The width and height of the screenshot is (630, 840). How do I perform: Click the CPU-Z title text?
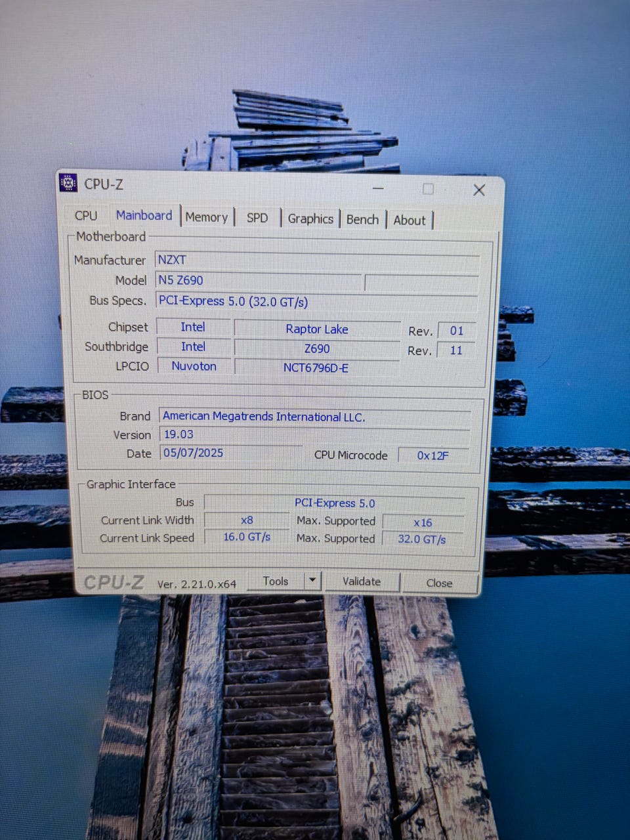pos(104,184)
